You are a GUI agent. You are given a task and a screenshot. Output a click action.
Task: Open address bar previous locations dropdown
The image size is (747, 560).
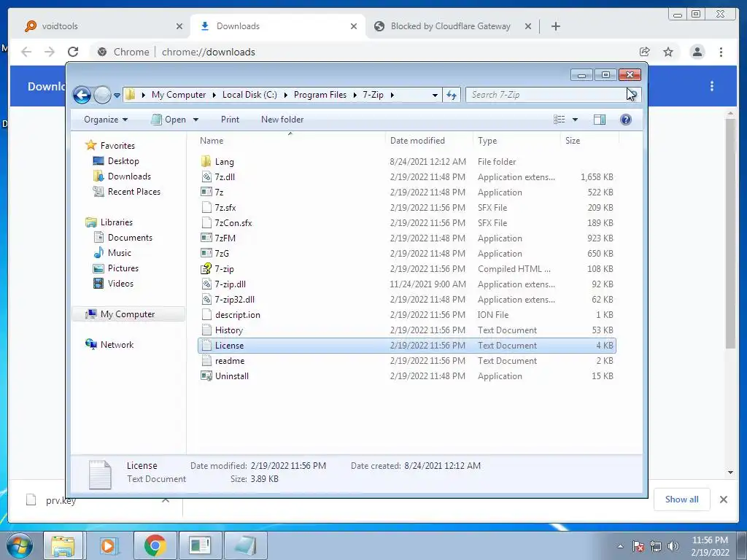click(435, 95)
